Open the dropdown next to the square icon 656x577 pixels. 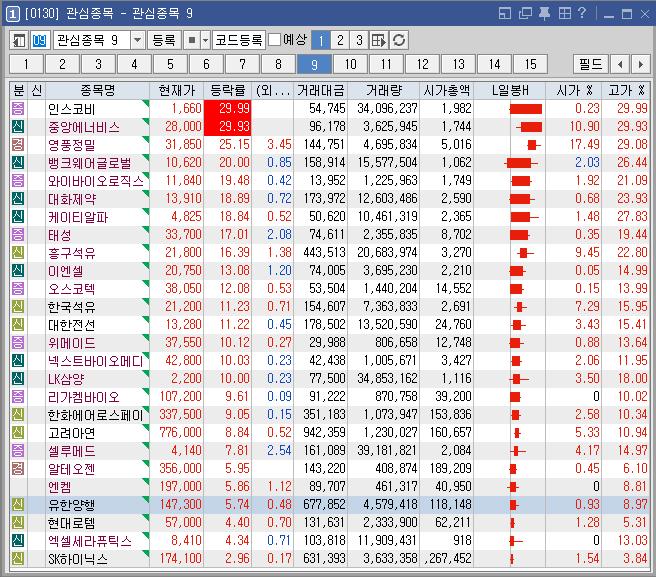point(205,40)
